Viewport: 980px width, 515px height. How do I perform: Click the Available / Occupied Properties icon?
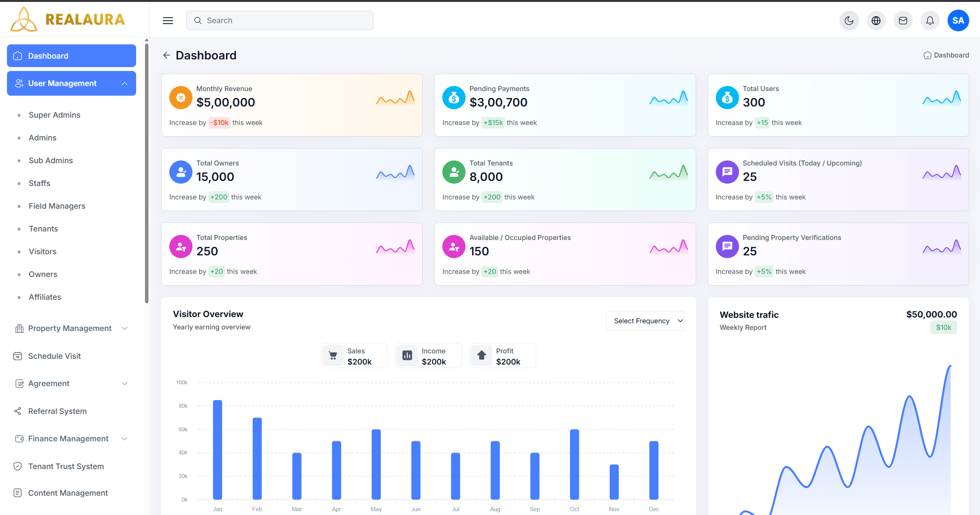coord(454,247)
